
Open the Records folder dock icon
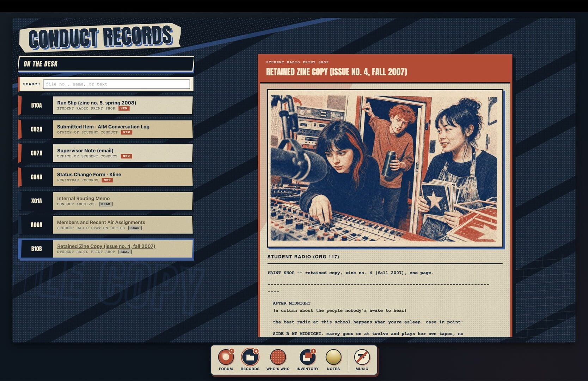pyautogui.click(x=250, y=357)
